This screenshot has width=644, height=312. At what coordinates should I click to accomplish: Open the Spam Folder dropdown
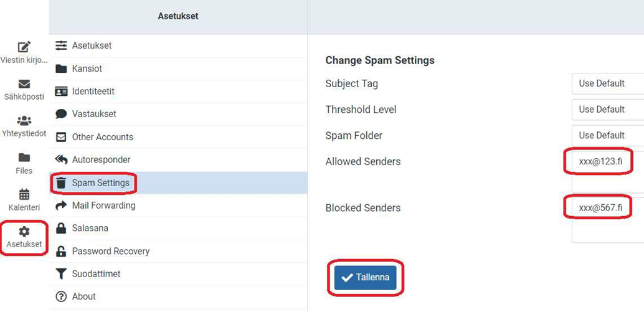[607, 136]
